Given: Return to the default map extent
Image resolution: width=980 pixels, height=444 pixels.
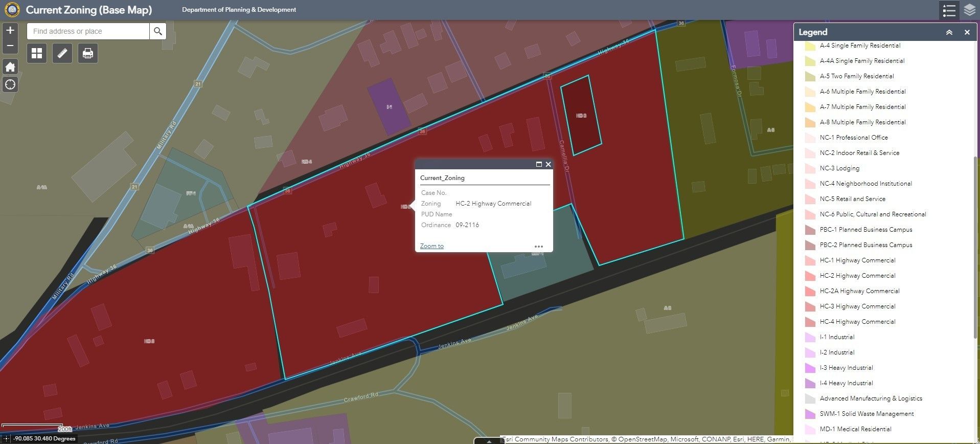Looking at the screenshot, I should [10, 67].
